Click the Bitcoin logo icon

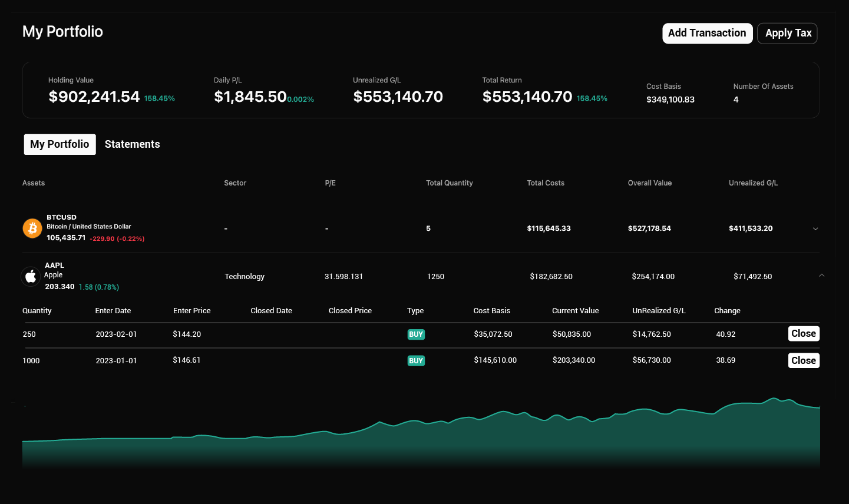[x=32, y=228]
